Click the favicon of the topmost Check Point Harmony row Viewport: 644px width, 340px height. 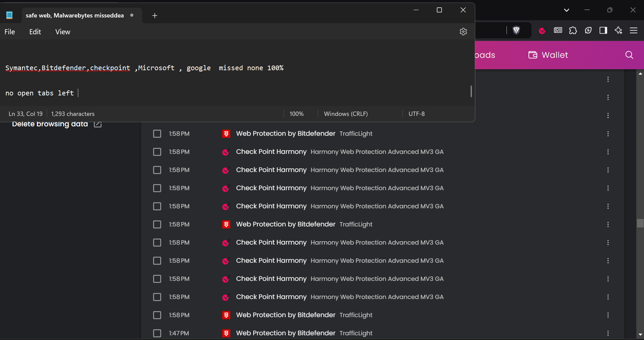click(226, 152)
